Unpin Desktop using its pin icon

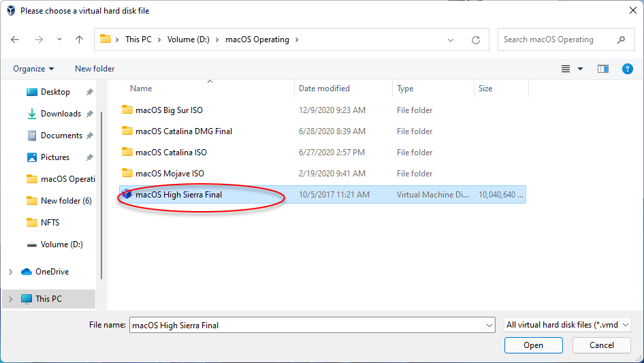pyautogui.click(x=89, y=92)
